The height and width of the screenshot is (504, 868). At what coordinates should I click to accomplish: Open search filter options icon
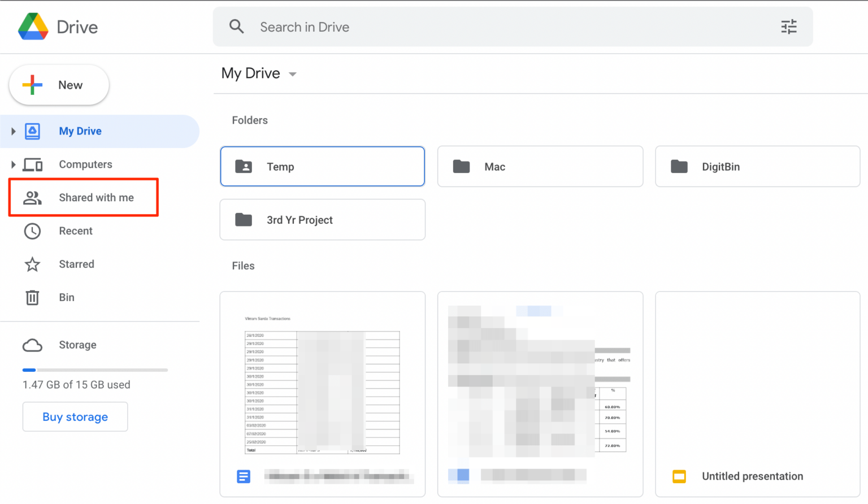pyautogui.click(x=789, y=27)
